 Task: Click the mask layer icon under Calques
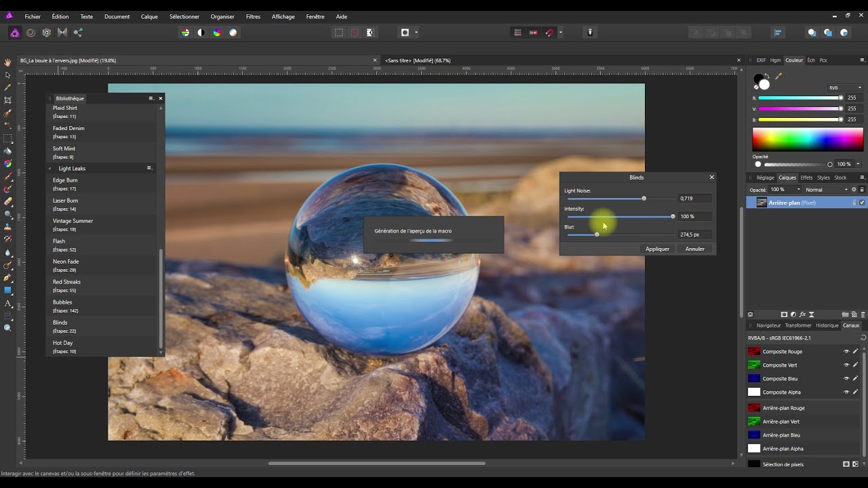click(x=785, y=314)
